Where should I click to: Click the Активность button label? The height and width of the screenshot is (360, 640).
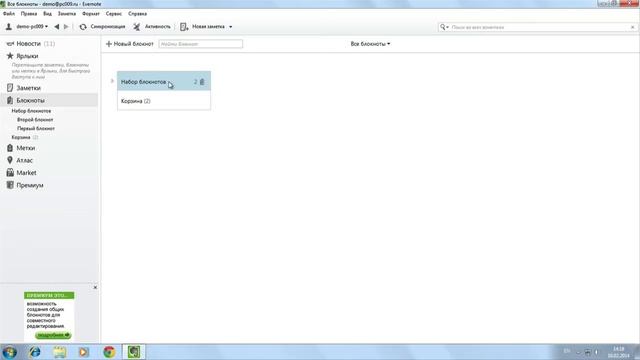click(x=158, y=27)
